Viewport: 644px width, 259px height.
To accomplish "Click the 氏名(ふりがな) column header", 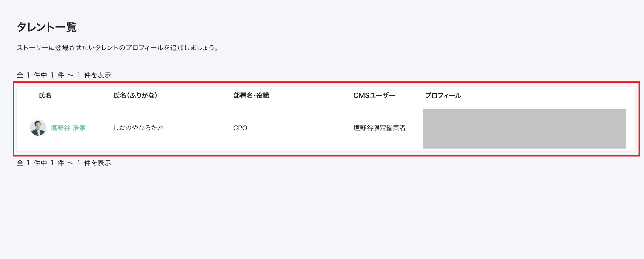I will 135,95.
